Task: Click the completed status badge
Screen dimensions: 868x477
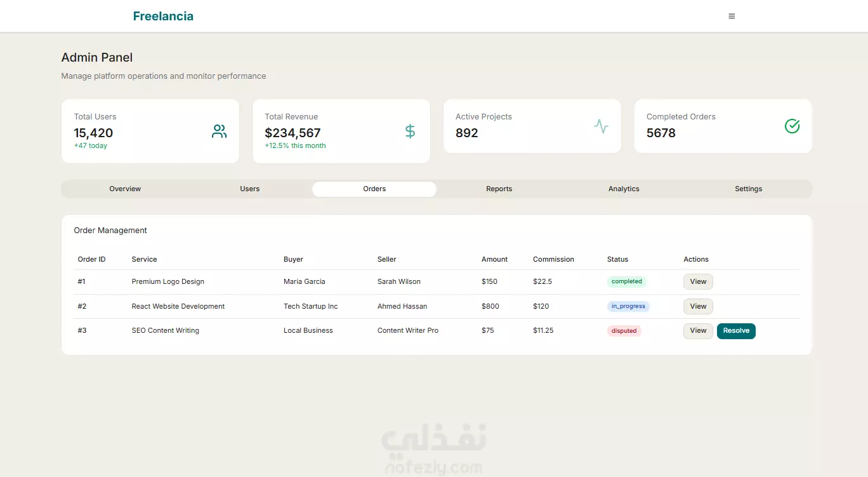Action: (x=627, y=281)
